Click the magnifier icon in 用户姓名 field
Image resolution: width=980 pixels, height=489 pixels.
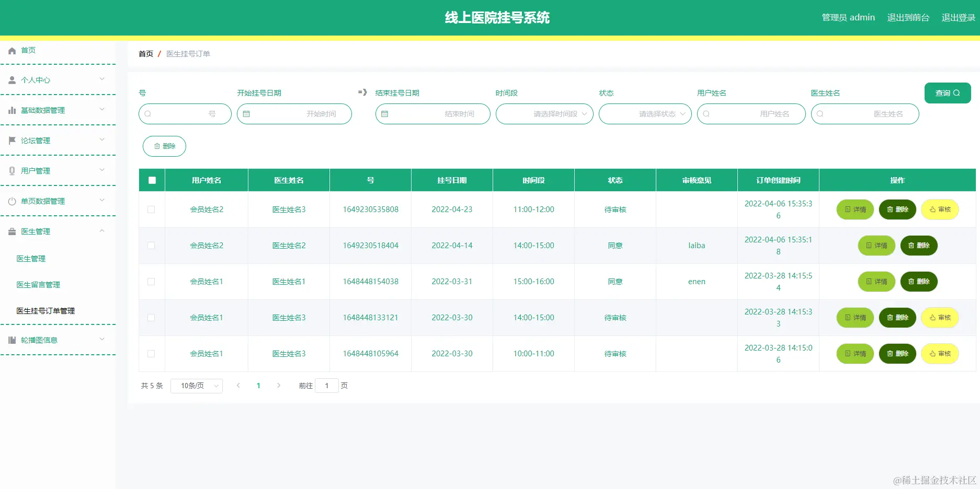[706, 114]
